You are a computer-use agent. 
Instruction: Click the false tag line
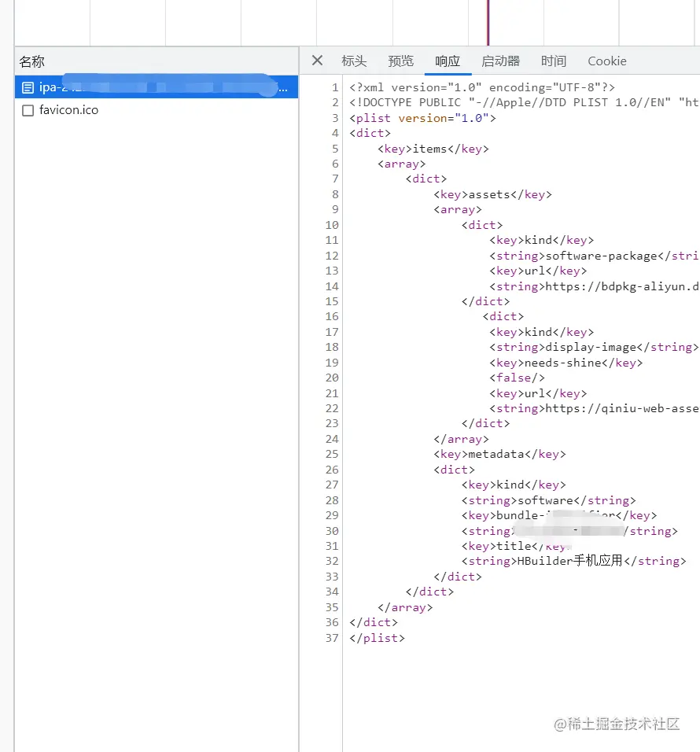tap(517, 378)
